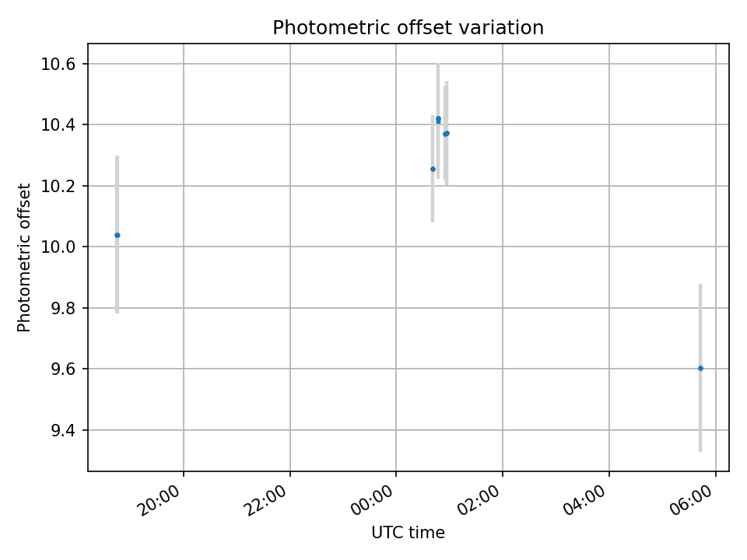
Task: Select the data point near 10.25 offset
Action: pyautogui.click(x=433, y=169)
